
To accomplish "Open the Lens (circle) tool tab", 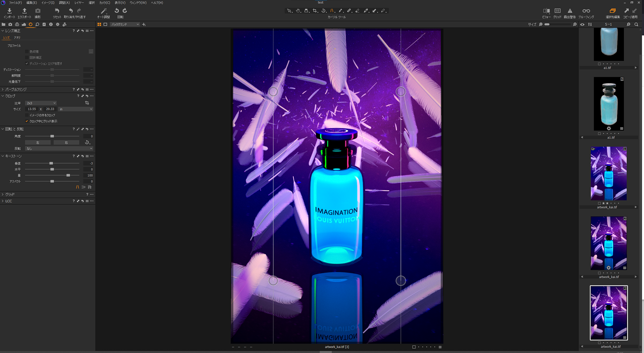I will (x=31, y=24).
